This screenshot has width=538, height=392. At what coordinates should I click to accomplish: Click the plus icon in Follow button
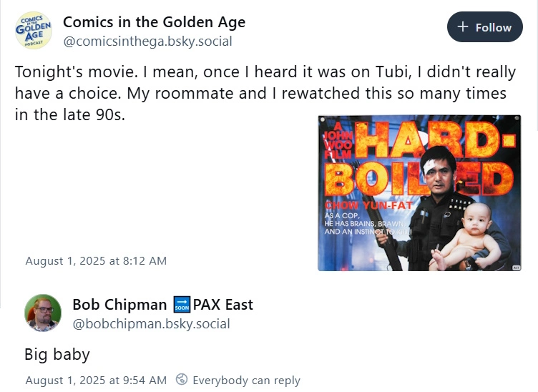coord(462,26)
